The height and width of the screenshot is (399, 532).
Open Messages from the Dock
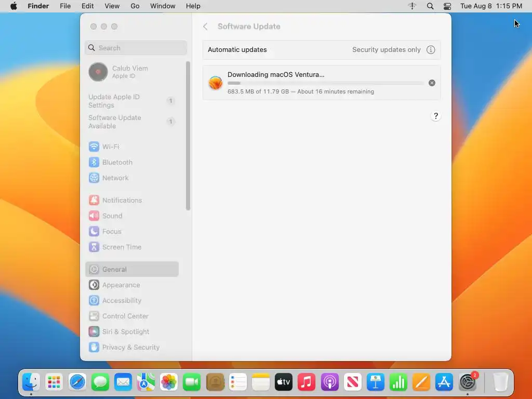(100, 382)
